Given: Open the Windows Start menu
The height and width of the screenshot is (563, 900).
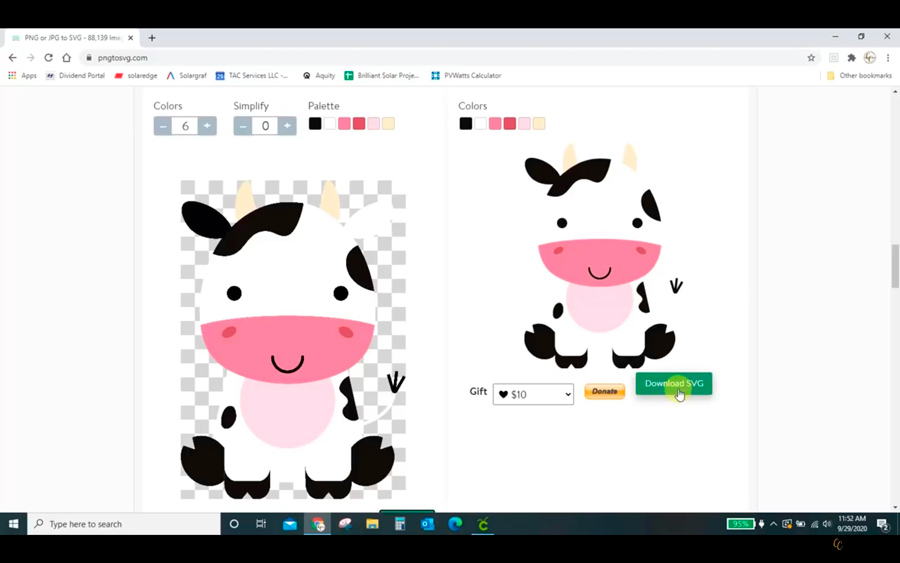Looking at the screenshot, I should [x=13, y=523].
